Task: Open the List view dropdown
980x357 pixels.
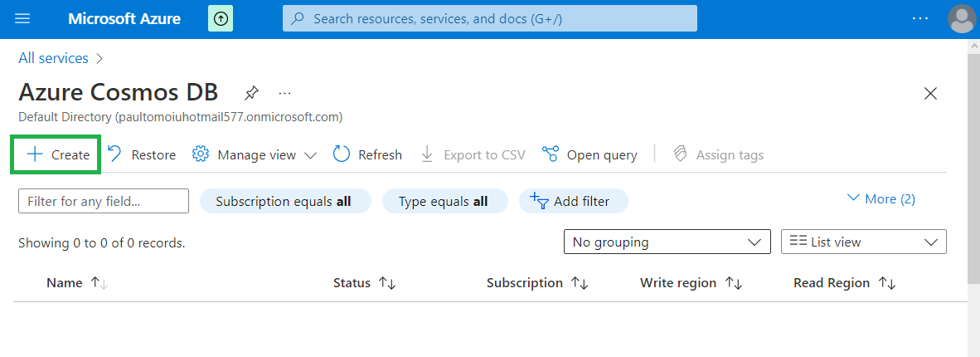Action: point(864,242)
